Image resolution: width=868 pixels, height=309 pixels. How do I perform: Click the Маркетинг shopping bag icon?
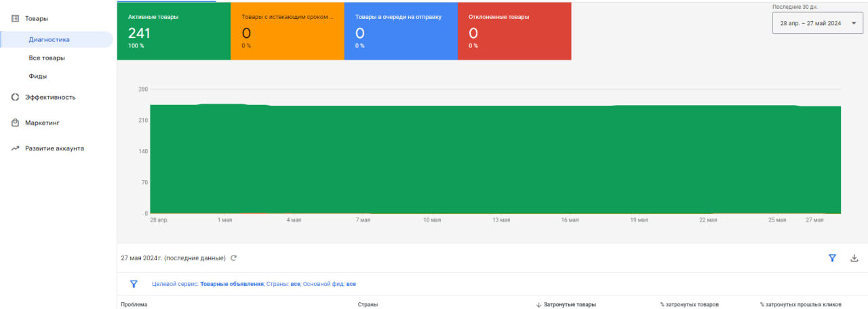15,123
